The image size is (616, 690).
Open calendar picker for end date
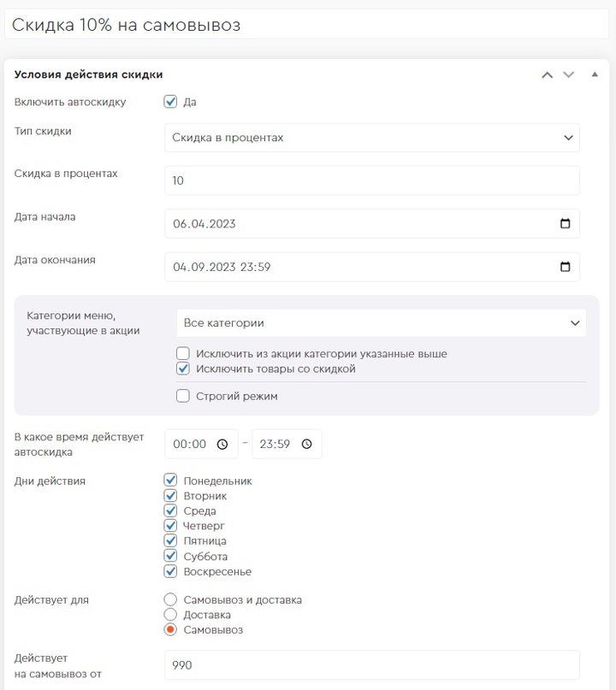pos(565,267)
